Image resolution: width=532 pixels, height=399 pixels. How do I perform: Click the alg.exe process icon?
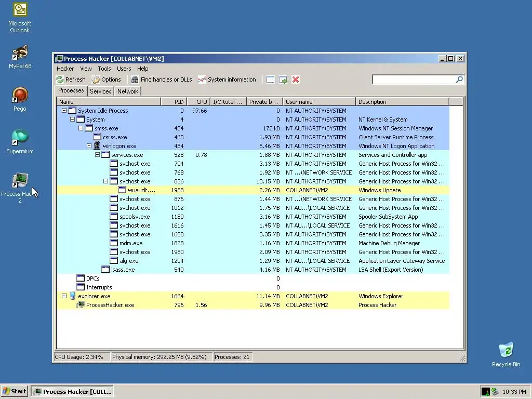pyautogui.click(x=114, y=261)
